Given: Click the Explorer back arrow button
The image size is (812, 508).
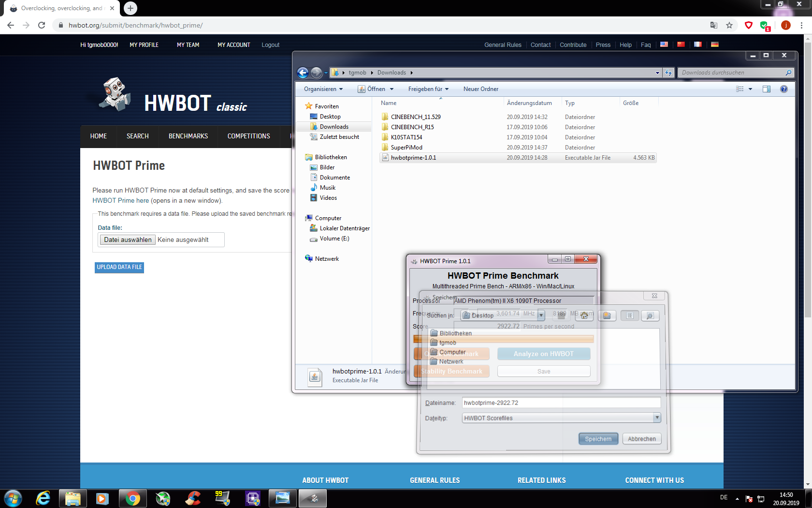Looking at the screenshot, I should (x=303, y=73).
